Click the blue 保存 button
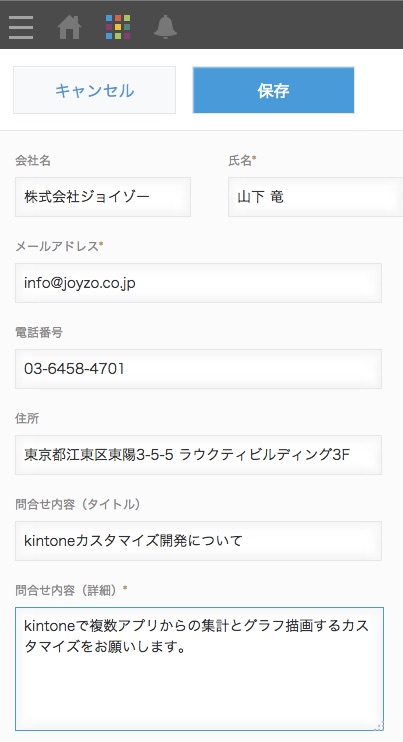 273,90
